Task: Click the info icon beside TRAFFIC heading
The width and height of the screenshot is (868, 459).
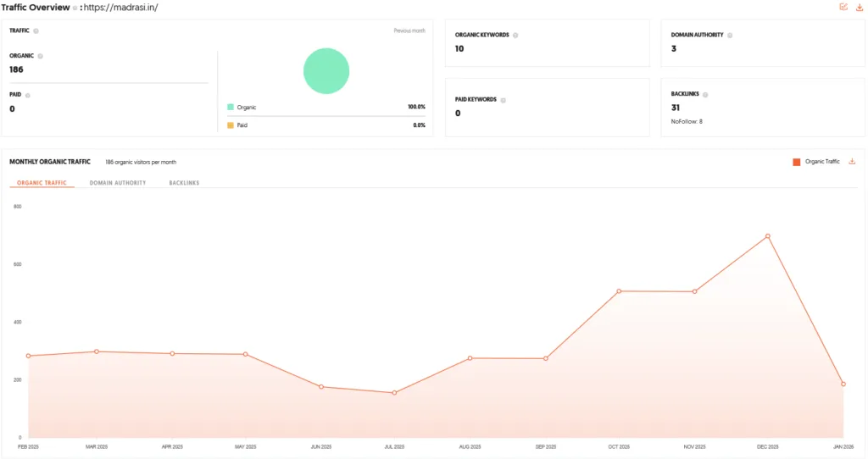Action: click(36, 31)
